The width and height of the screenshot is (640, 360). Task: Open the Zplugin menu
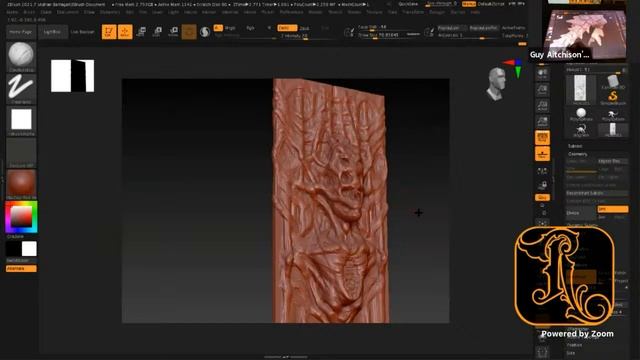pyautogui.click(x=437, y=12)
